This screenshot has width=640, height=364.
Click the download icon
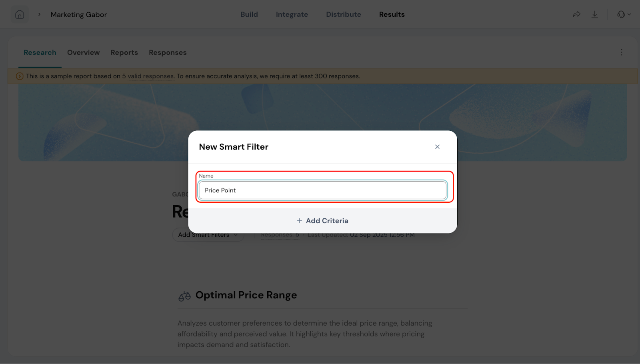click(x=595, y=14)
